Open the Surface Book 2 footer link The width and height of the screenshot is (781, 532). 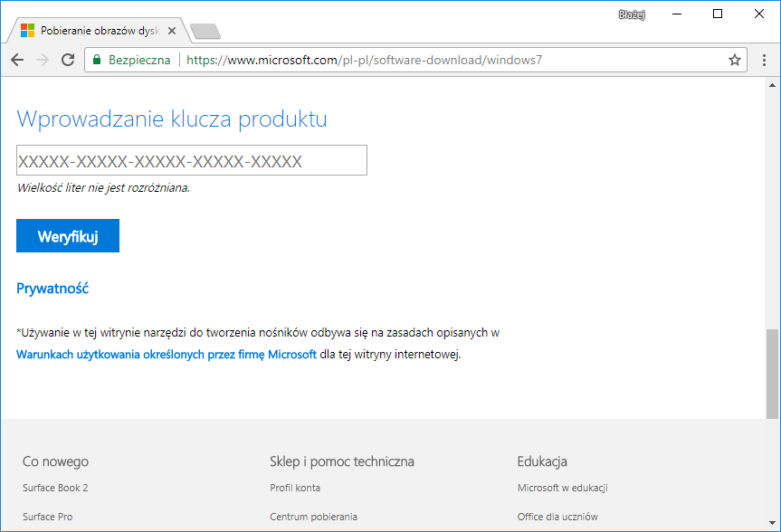pyautogui.click(x=55, y=488)
